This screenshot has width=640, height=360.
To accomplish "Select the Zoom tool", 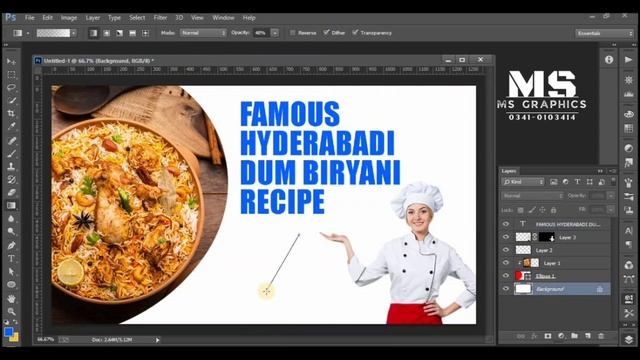I will tap(11, 312).
